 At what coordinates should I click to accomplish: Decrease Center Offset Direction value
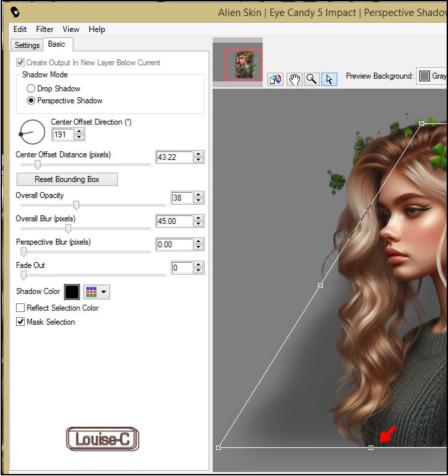pos(79,137)
